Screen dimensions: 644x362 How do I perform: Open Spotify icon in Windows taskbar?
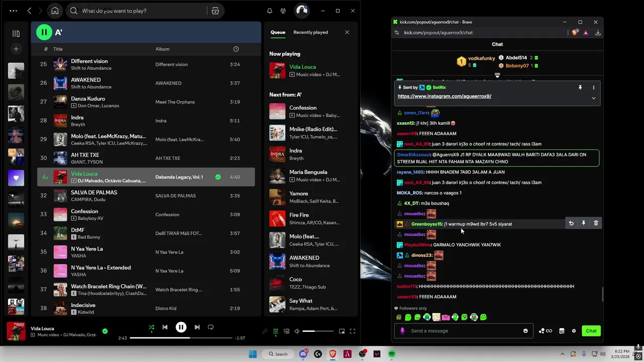coord(391,354)
